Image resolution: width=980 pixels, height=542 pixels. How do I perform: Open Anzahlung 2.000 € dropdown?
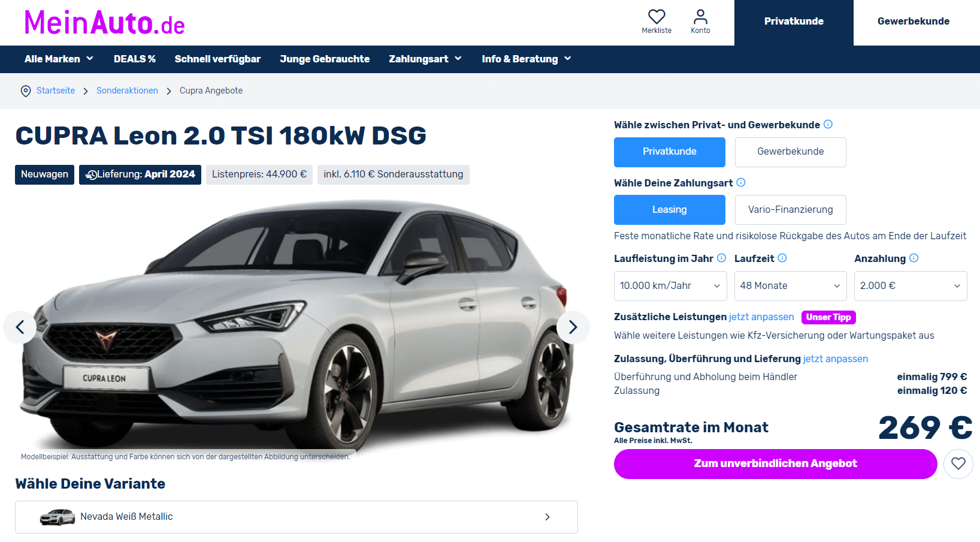(911, 286)
